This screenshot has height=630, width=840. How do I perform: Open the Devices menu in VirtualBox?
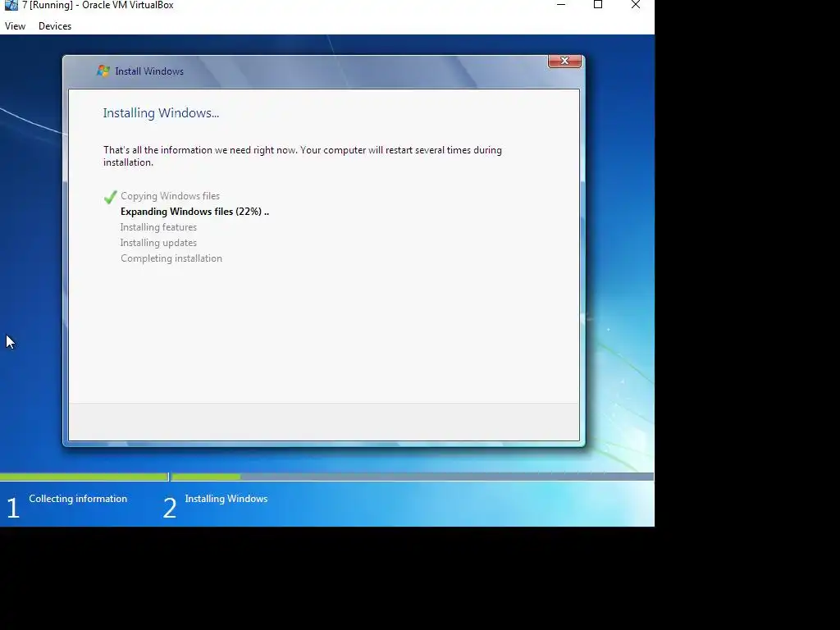click(55, 25)
